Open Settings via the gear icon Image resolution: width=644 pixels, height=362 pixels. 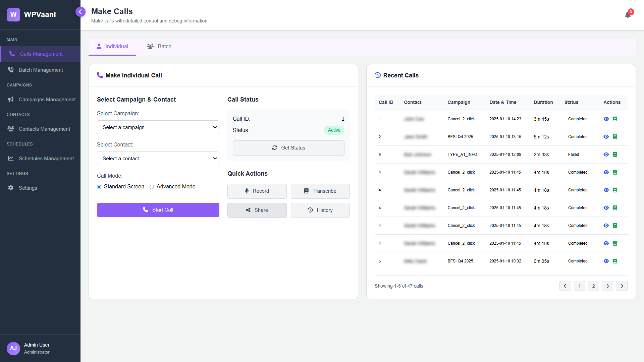point(28,188)
